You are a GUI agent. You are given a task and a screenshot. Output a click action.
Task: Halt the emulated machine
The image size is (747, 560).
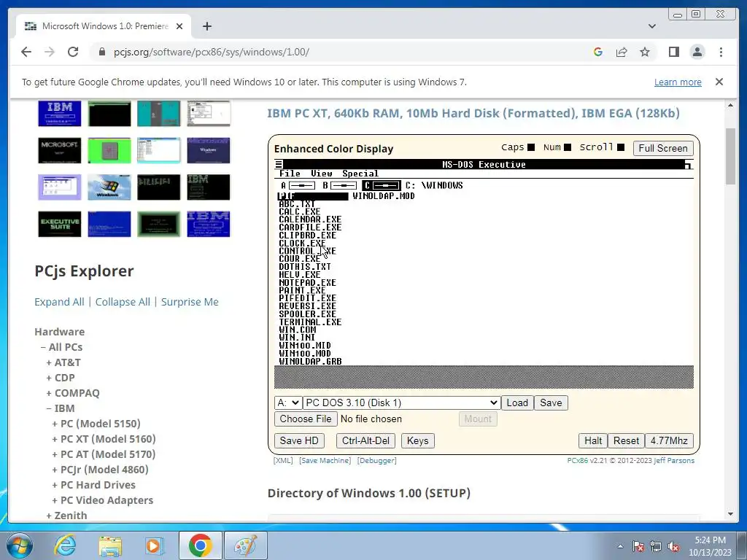click(592, 441)
